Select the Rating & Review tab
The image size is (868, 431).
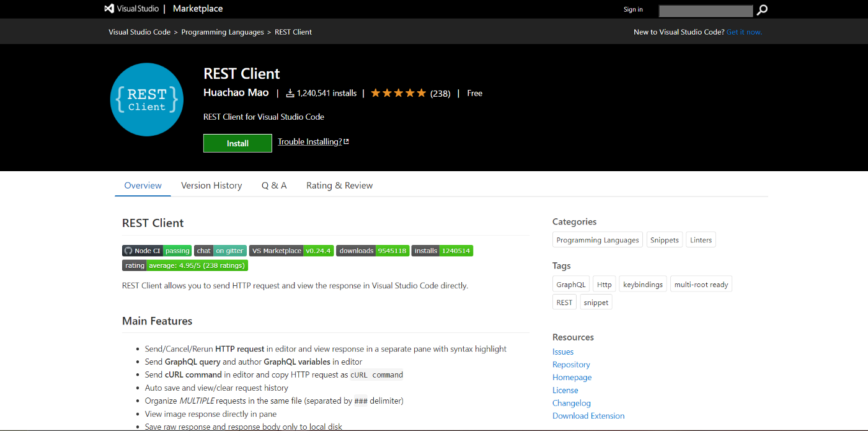[340, 185]
